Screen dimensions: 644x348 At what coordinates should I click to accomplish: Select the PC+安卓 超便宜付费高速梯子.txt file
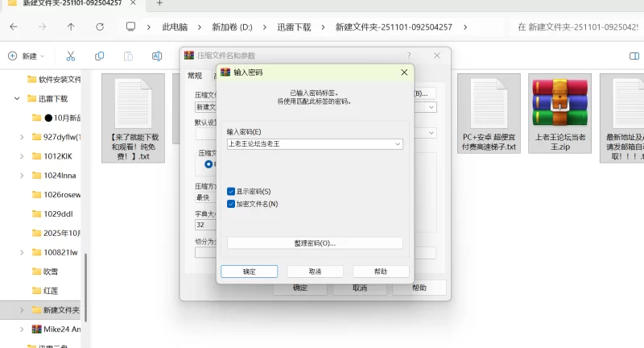tap(489, 114)
